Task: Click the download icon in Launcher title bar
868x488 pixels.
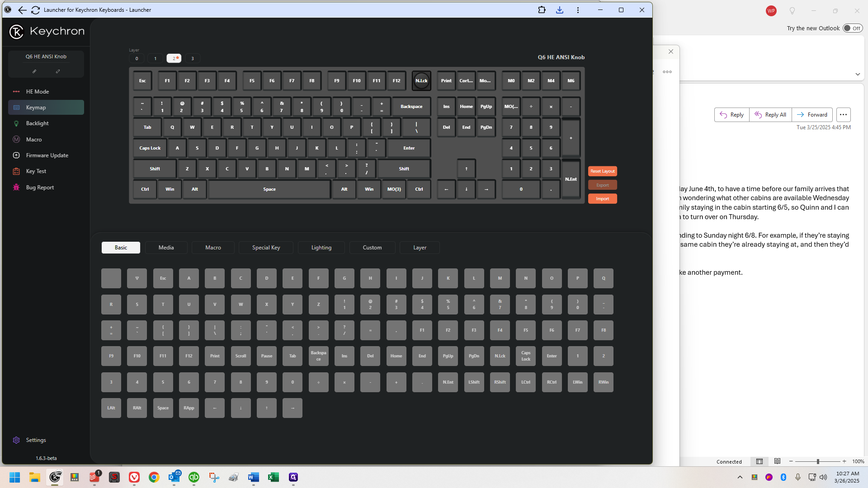Action: 560,10
